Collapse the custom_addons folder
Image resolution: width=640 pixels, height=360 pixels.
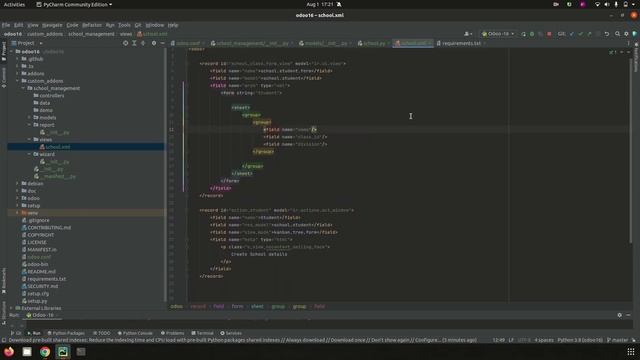tap(17, 81)
